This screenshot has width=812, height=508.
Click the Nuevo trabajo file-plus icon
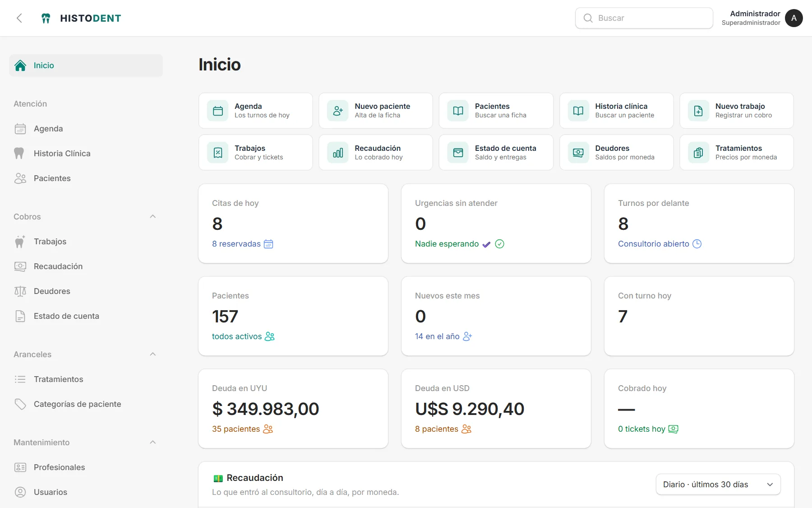698,111
